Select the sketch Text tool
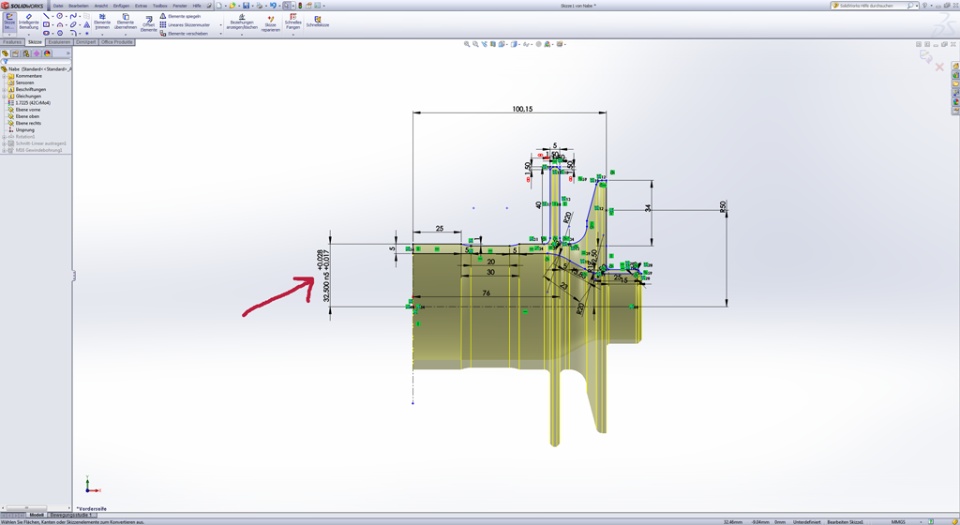960x525 pixels. click(86, 24)
